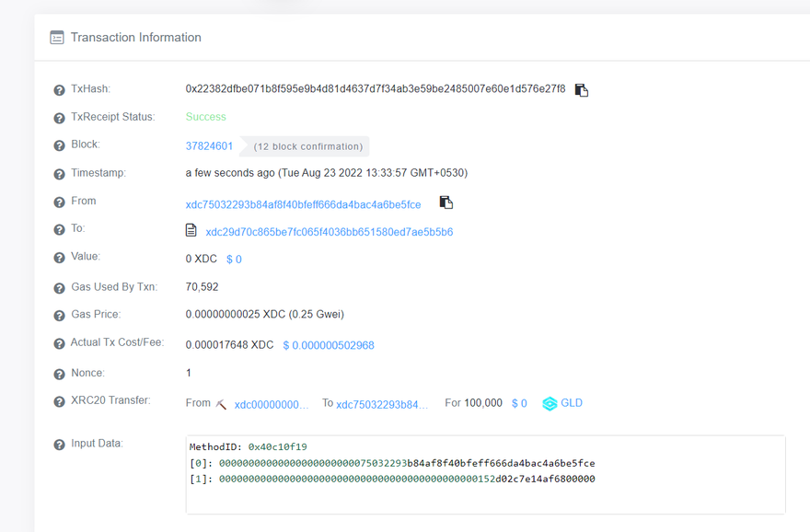The width and height of the screenshot is (810, 532).
Task: Open the To contract address xdc29d70c865 link
Action: [329, 232]
